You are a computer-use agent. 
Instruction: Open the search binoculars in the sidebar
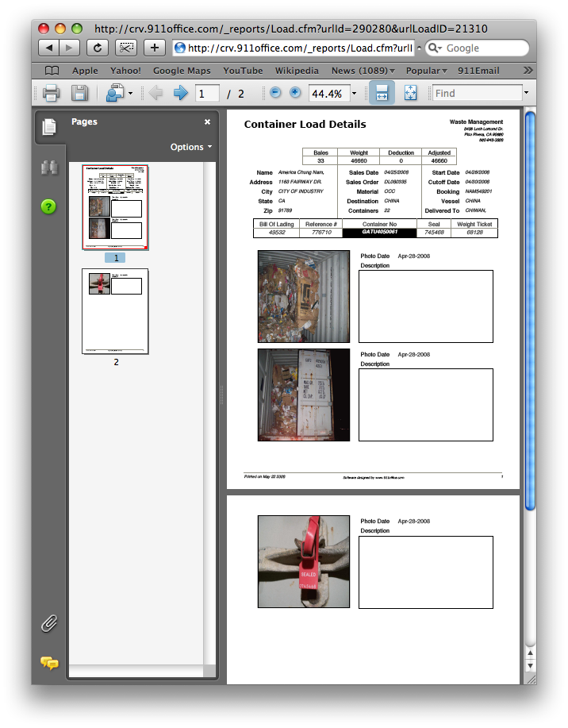tap(49, 168)
